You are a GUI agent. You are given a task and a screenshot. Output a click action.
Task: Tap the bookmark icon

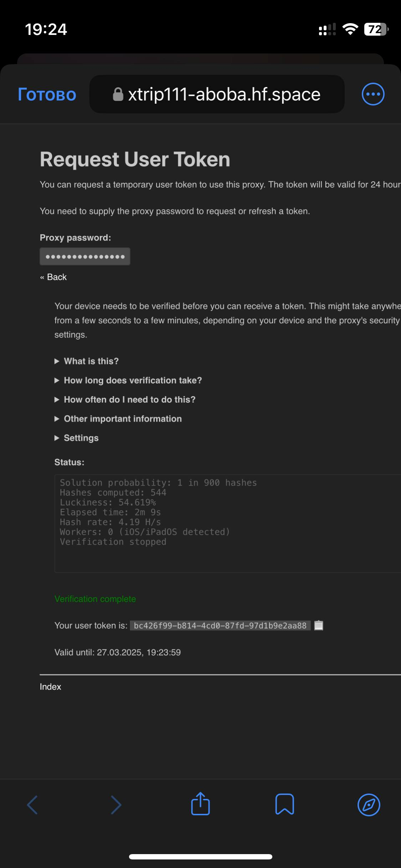[x=284, y=804]
